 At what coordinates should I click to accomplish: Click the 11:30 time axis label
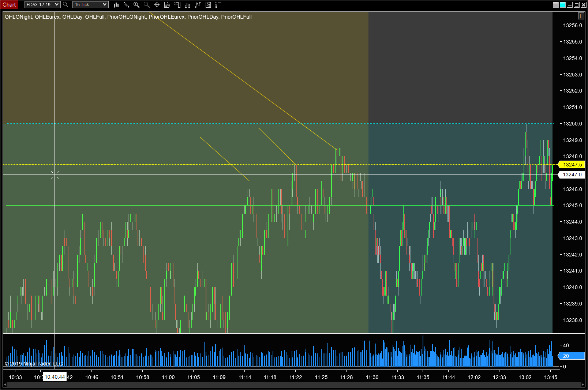pyautogui.click(x=372, y=377)
